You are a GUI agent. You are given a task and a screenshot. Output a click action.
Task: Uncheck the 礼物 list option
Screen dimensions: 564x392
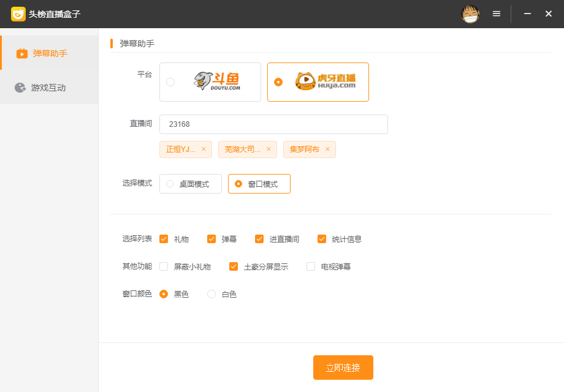[x=163, y=239]
